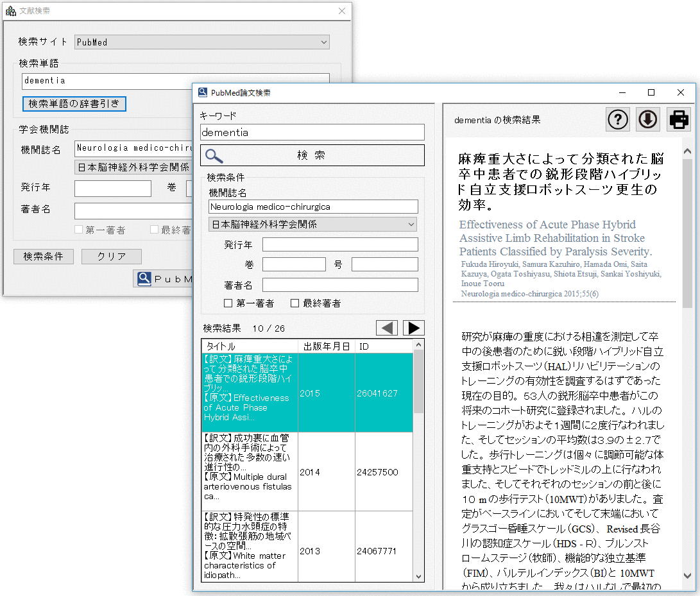Click author list Fukuda Hiroyuki
700x596 pixels.
[x=561, y=274]
